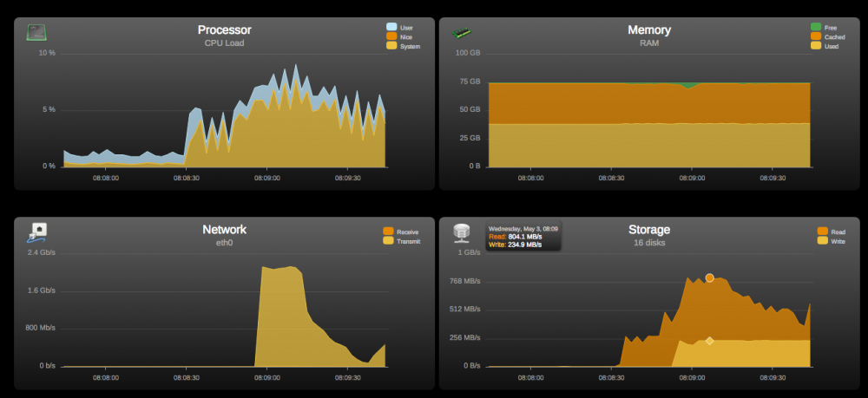Viewport: 868px width, 398px height.
Task: Click the 1 GB/s axis label
Action: (x=469, y=252)
